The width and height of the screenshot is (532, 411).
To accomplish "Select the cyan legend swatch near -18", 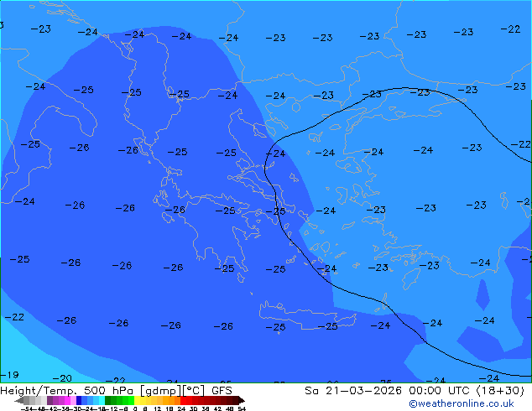I will point(102,400).
